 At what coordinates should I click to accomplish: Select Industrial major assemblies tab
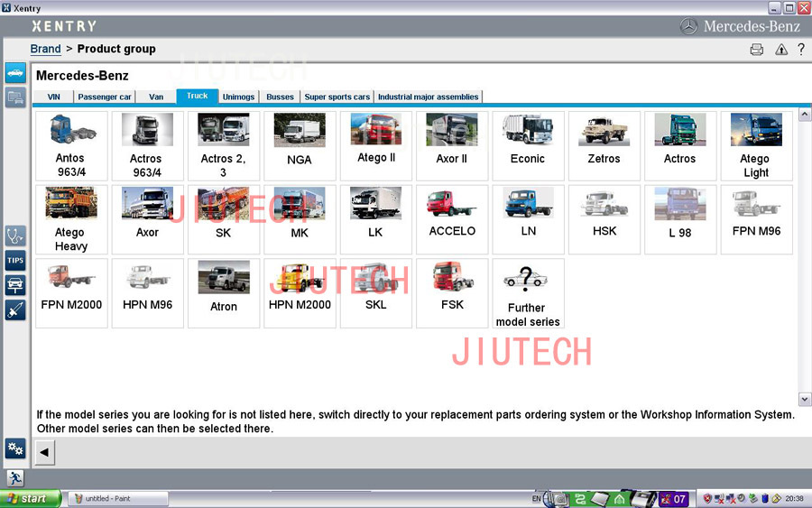click(x=429, y=97)
